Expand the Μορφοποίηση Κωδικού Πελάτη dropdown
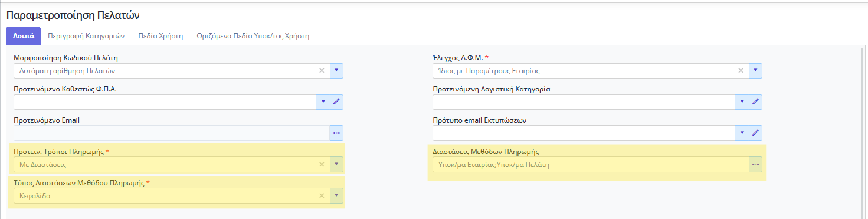Screen dimensions: 868x219 [336, 70]
